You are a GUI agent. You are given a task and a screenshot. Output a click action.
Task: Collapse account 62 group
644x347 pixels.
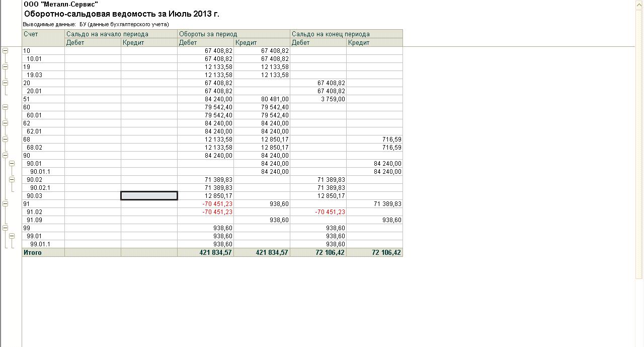(6, 123)
